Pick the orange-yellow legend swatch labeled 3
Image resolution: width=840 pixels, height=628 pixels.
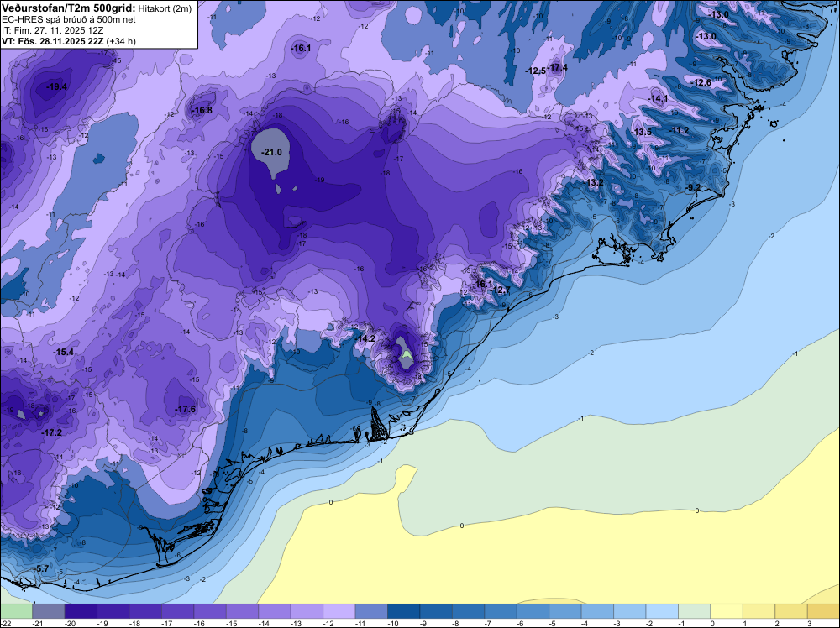point(824,611)
